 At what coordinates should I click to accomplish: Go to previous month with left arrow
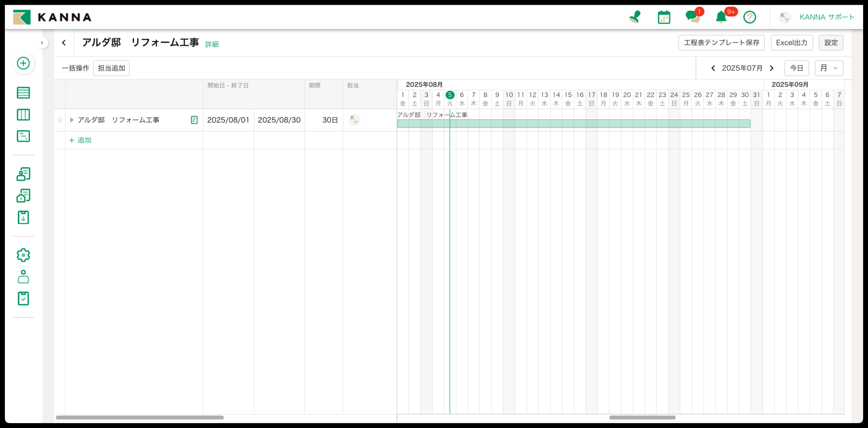pyautogui.click(x=713, y=68)
